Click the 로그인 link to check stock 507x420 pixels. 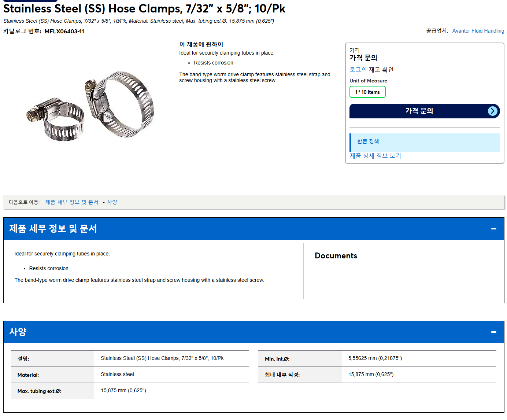(x=358, y=70)
